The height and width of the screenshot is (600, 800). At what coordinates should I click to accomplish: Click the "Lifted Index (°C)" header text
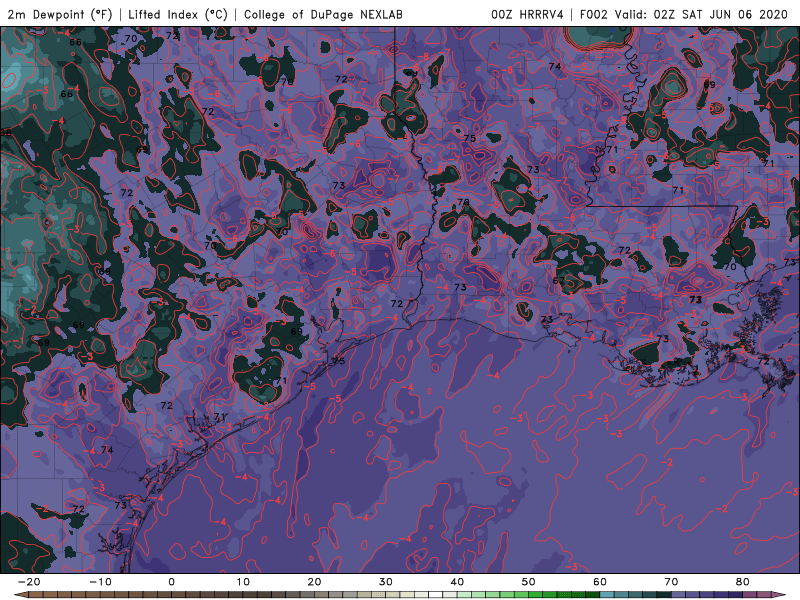coord(178,14)
